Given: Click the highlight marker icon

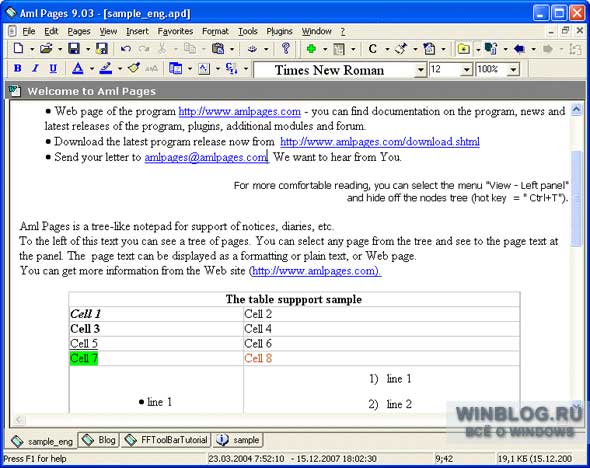Looking at the screenshot, I should (106, 68).
